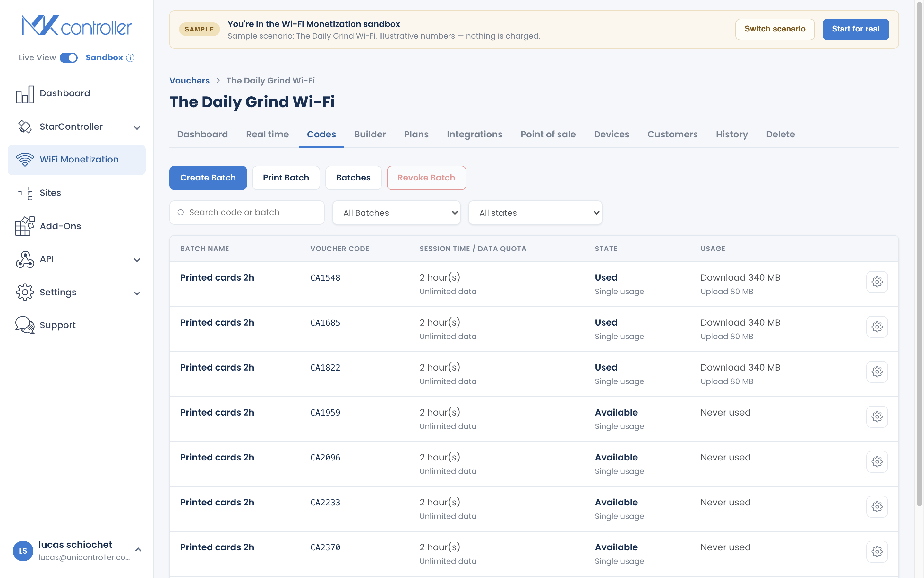Click the Settings gear icon in sidebar

[25, 293]
